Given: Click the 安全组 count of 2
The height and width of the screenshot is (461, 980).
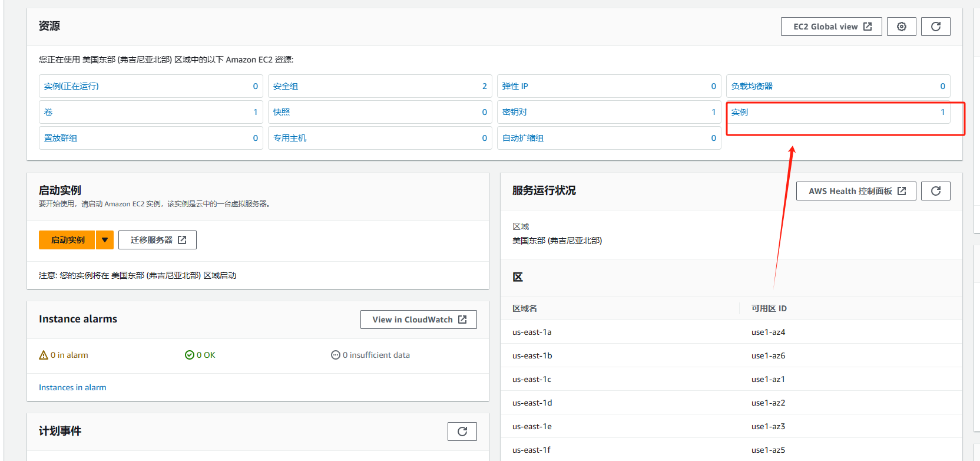Looking at the screenshot, I should point(485,86).
